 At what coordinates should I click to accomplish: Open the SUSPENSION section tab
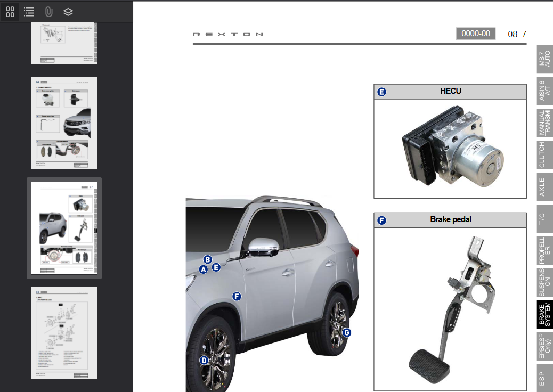click(544, 282)
